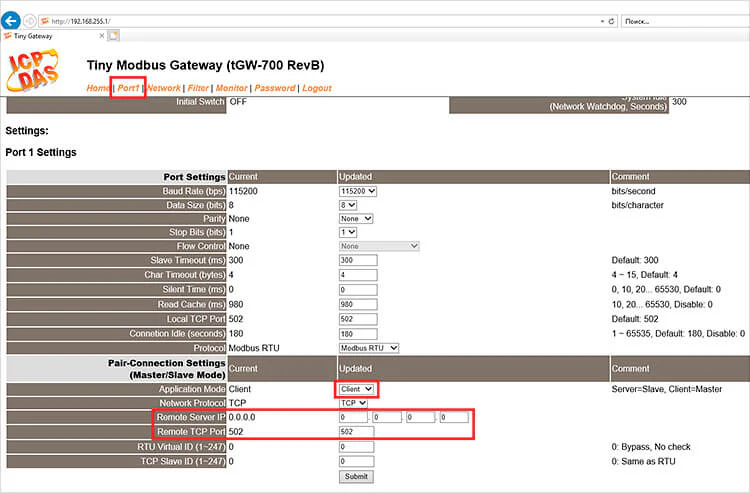
Task: Open a new browser tab
Action: 113,36
